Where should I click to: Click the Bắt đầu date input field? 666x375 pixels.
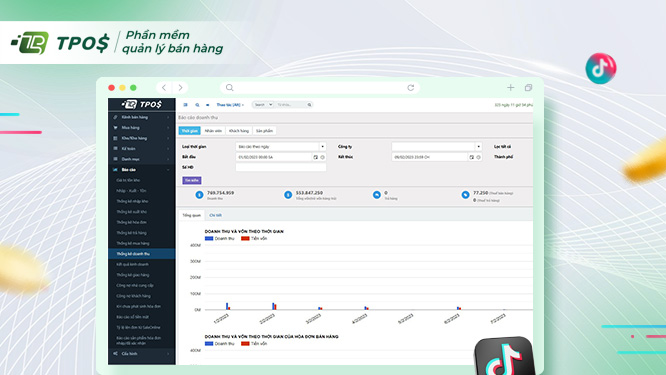[274, 157]
